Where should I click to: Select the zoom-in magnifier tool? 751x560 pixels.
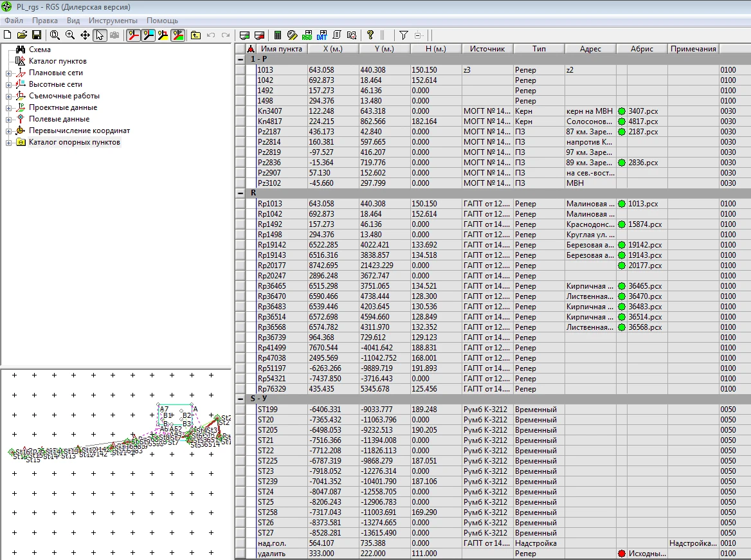coord(70,35)
